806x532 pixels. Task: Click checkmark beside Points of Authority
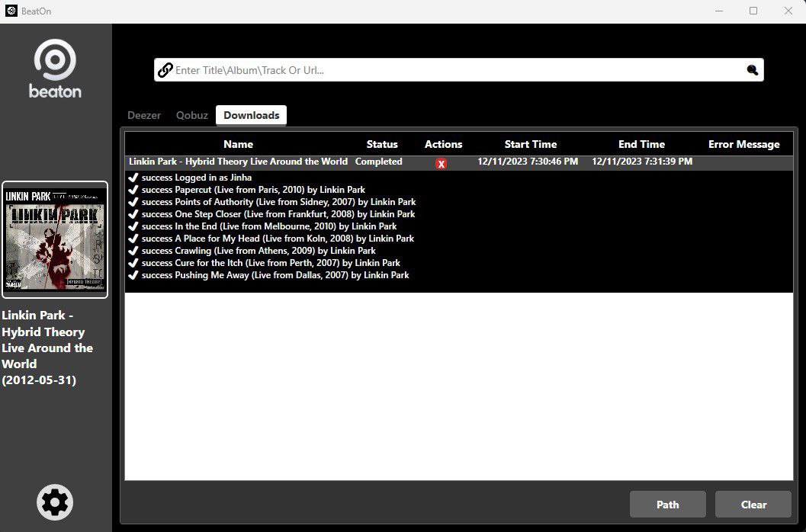(x=133, y=202)
